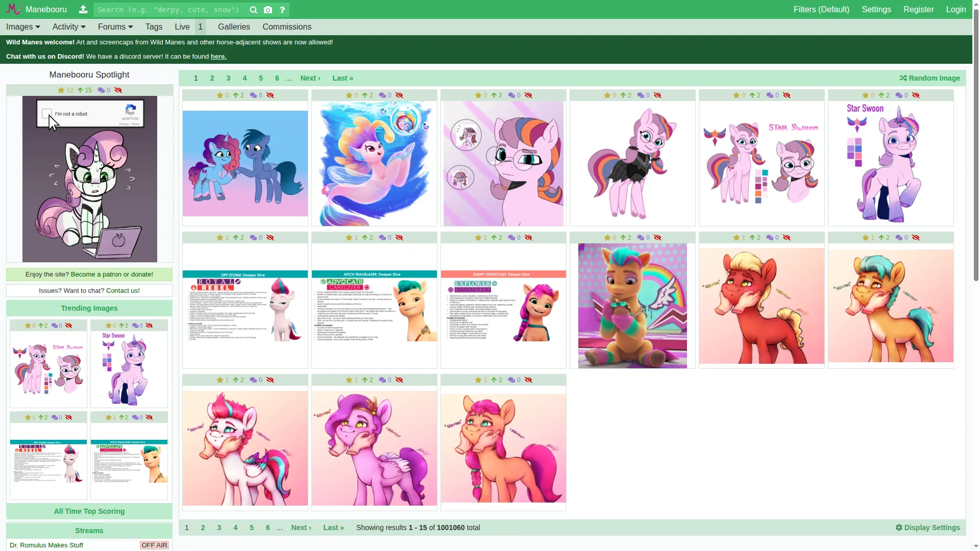Image resolution: width=980 pixels, height=551 pixels.
Task: Click the live count badge "1"
Action: [x=201, y=27]
